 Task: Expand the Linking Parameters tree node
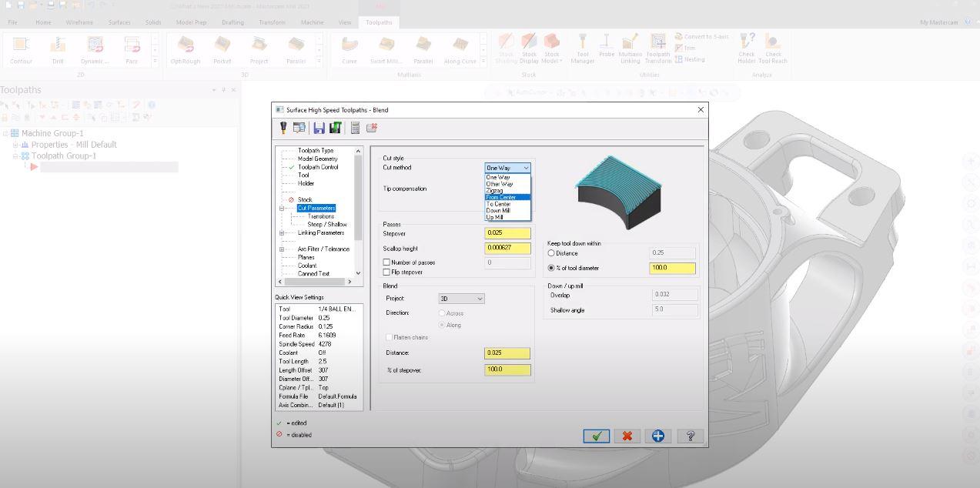point(282,232)
